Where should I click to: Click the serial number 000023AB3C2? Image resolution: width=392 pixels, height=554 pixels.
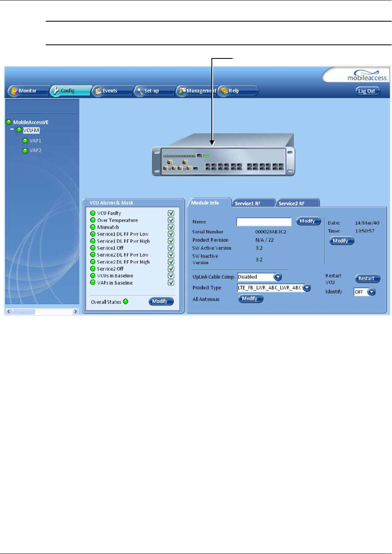271,232
